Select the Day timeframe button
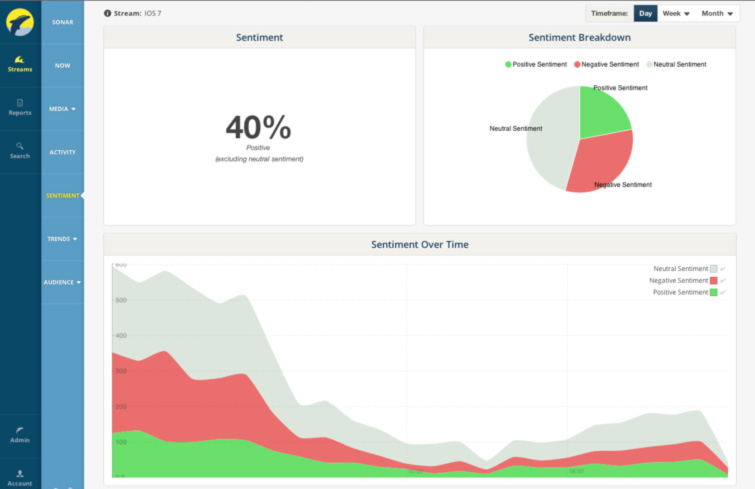The height and width of the screenshot is (489, 755). click(645, 14)
